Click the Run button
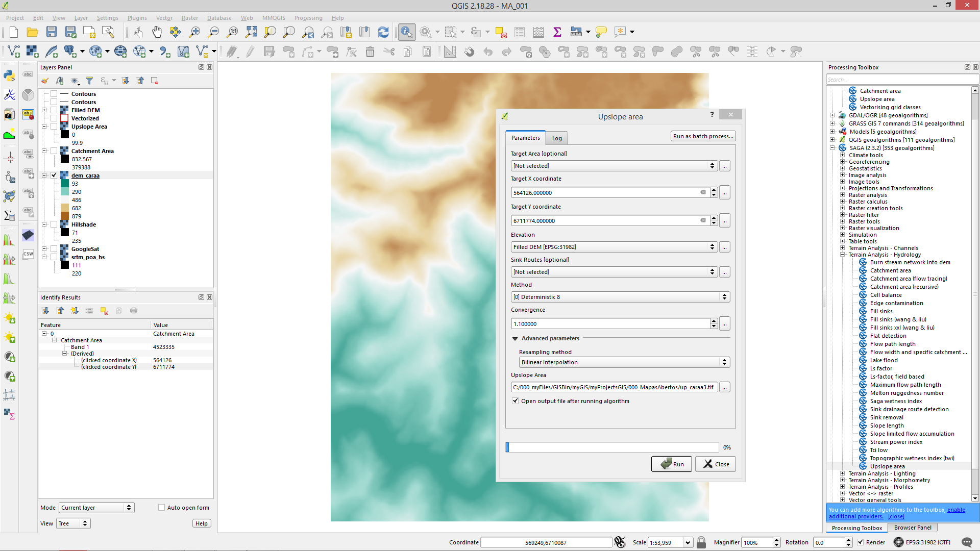 [x=672, y=464]
